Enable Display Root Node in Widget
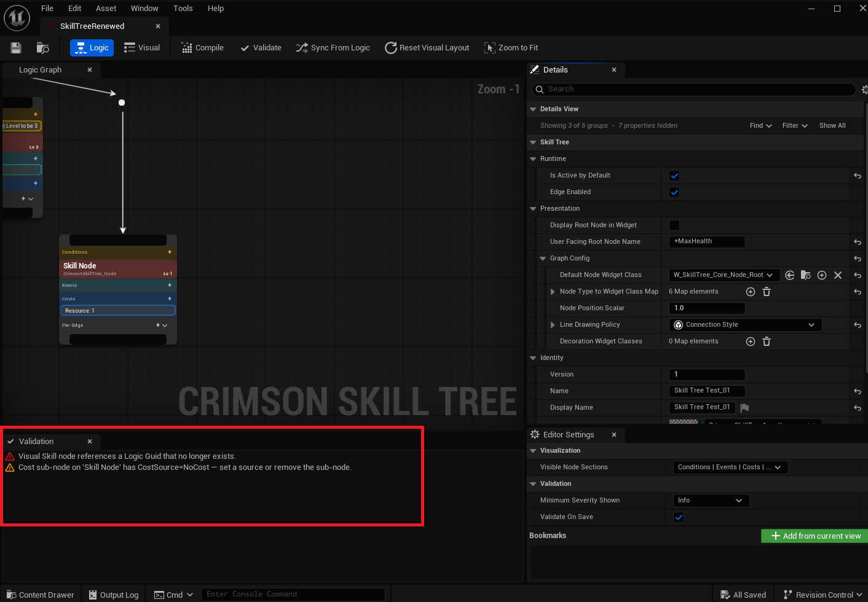 click(674, 225)
